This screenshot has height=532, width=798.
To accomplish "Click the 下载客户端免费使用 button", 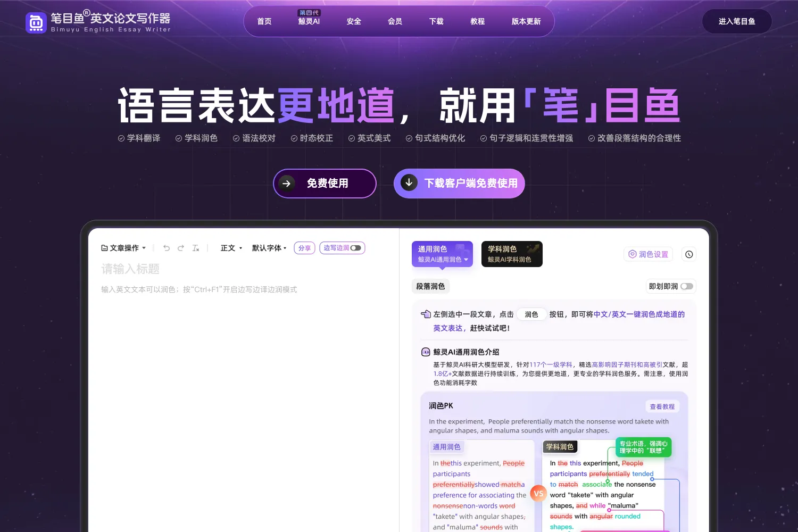I will coord(459,184).
